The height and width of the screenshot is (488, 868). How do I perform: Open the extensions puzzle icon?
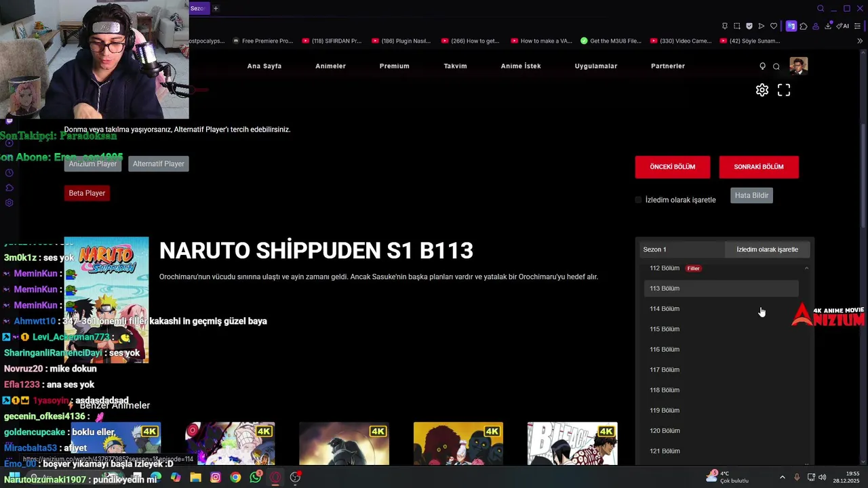coord(804,26)
